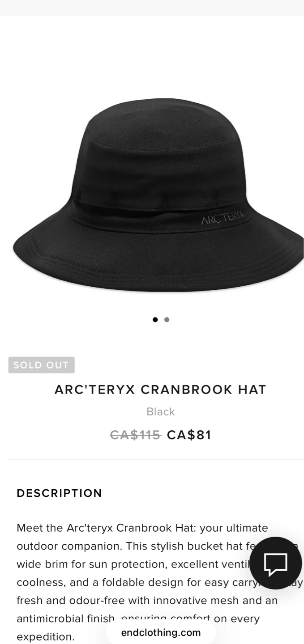Switch to the second image dot
Screen dimensions: 304x644
point(167,319)
